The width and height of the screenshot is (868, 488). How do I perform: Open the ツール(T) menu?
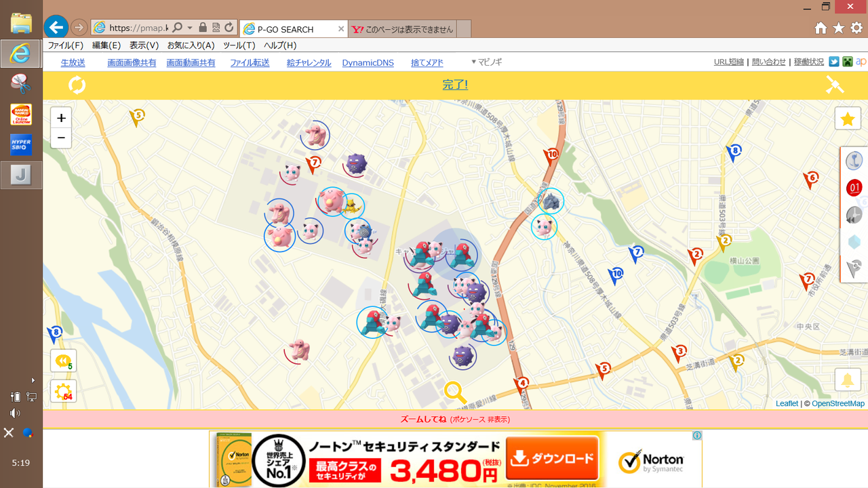(x=239, y=45)
